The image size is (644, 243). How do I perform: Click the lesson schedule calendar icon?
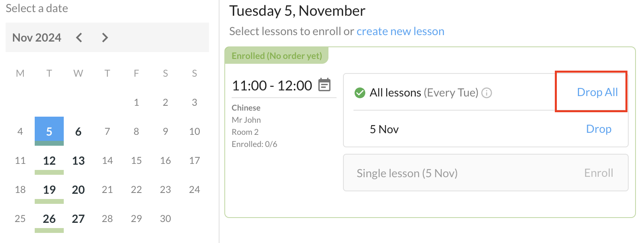pyautogui.click(x=324, y=85)
